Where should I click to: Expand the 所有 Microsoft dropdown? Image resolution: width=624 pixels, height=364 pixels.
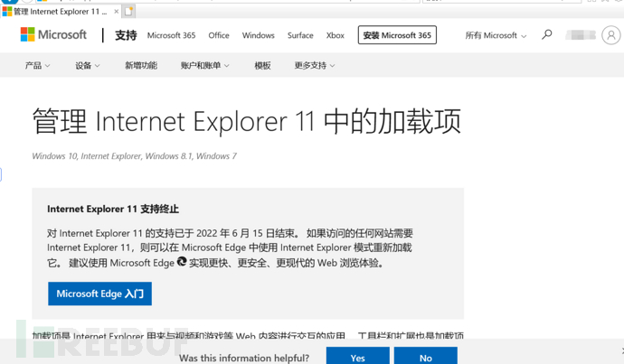496,35
